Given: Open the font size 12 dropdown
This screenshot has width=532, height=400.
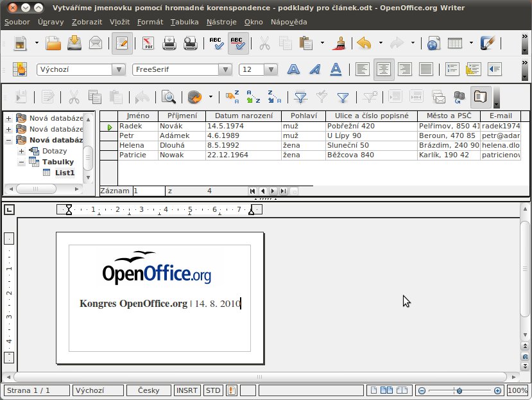Looking at the screenshot, I should pyautogui.click(x=271, y=69).
